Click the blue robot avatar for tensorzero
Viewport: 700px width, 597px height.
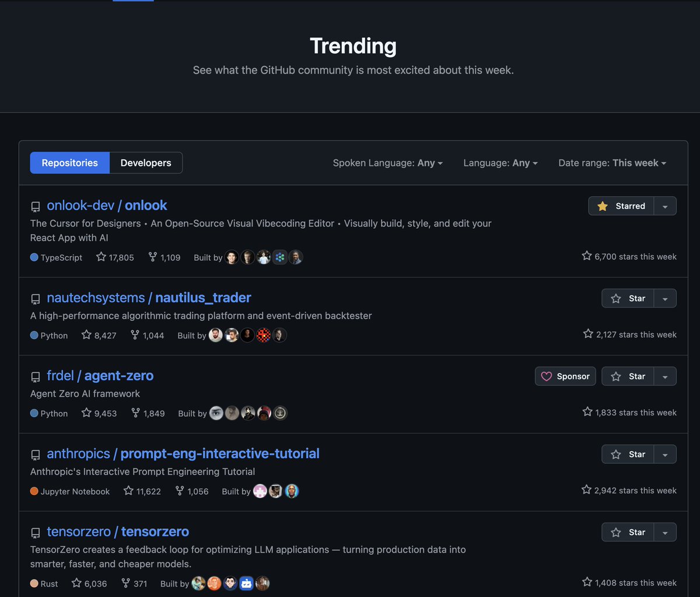point(246,584)
